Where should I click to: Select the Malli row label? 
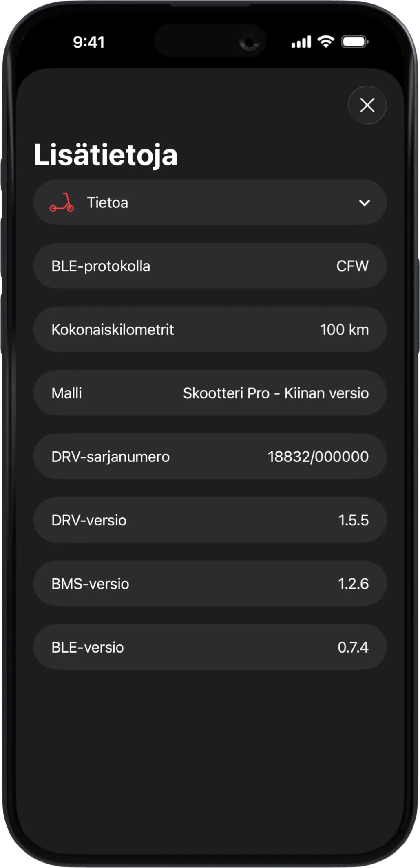(67, 393)
